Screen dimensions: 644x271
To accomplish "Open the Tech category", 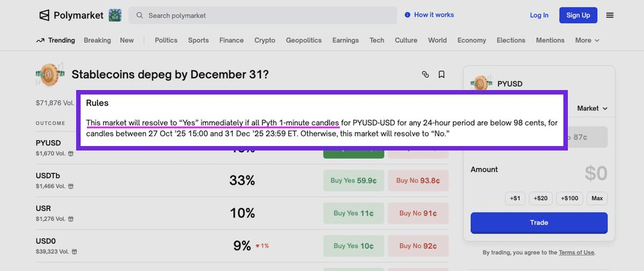I will pyautogui.click(x=377, y=40).
